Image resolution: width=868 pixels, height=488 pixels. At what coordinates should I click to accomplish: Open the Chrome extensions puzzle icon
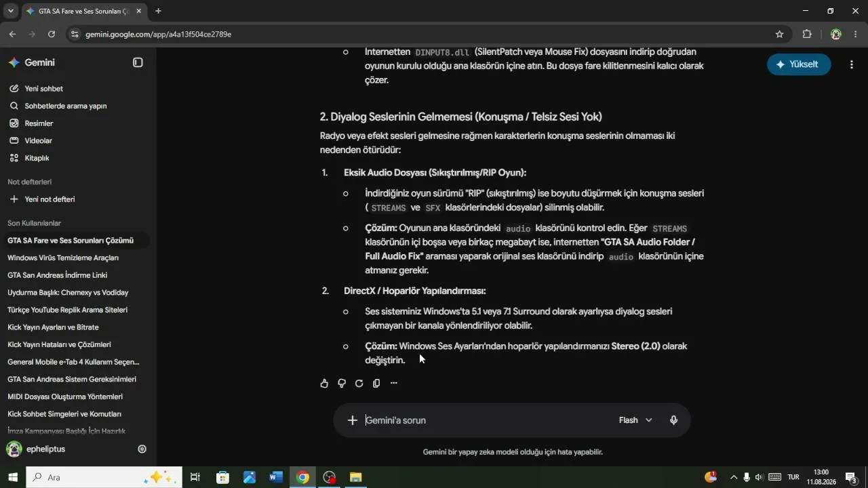pos(807,34)
